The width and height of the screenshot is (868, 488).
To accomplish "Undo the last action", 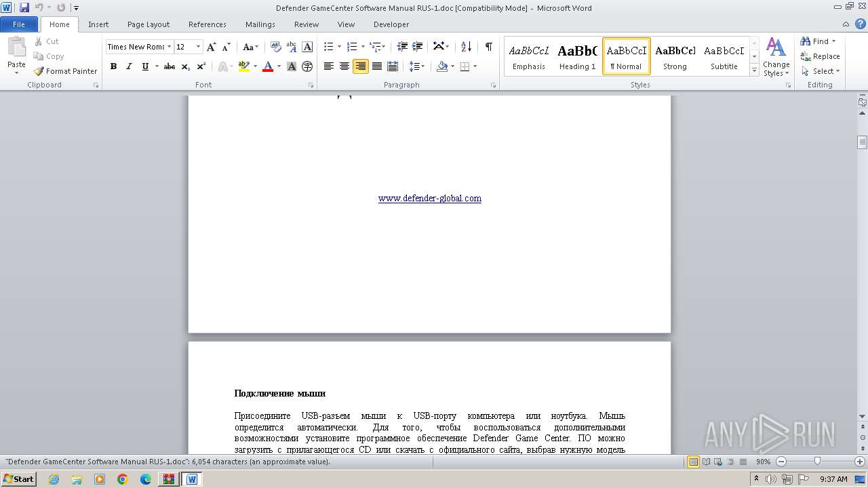I will 39,7.
